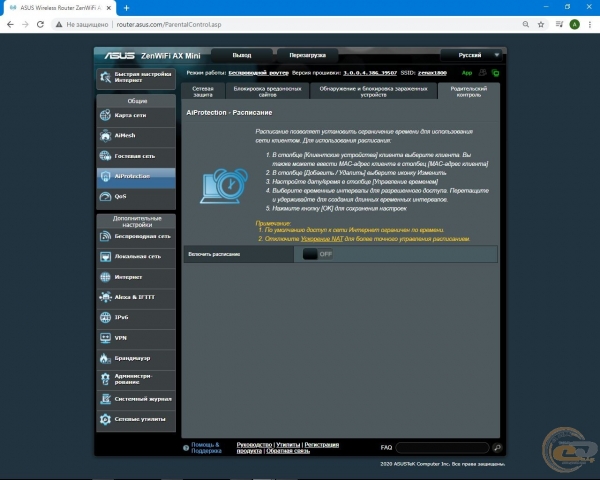Click the browser address bar URL

click(169, 24)
